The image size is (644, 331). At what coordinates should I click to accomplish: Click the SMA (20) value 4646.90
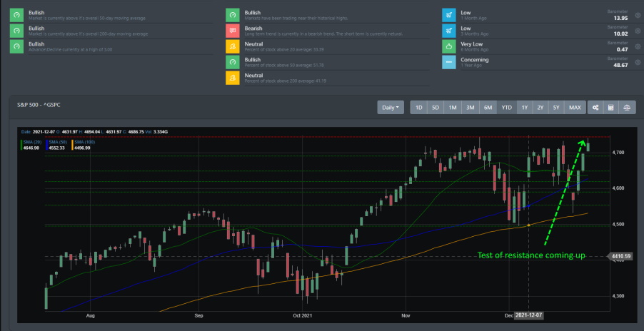click(31, 148)
